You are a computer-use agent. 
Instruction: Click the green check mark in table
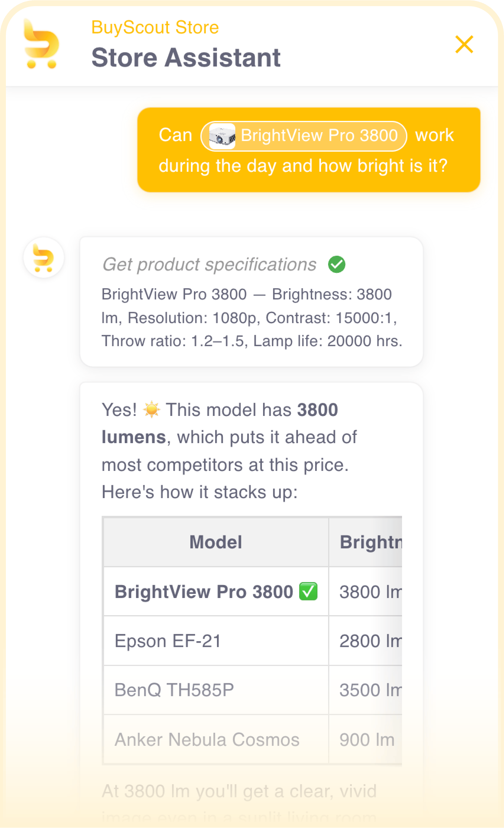[x=308, y=592]
